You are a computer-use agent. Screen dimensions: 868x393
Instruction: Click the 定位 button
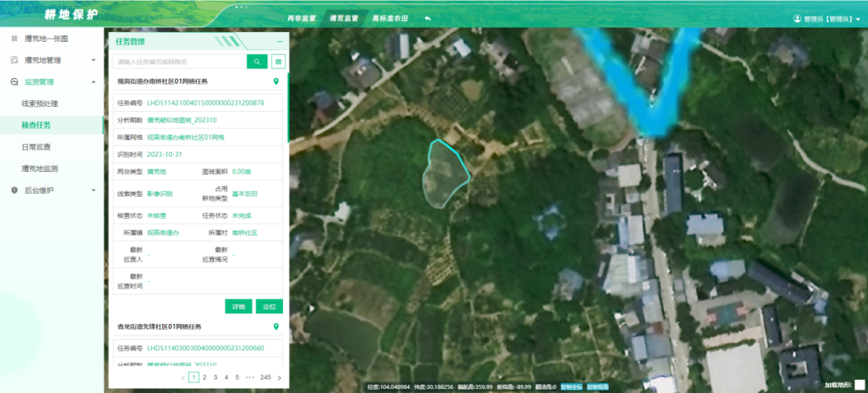point(269,306)
